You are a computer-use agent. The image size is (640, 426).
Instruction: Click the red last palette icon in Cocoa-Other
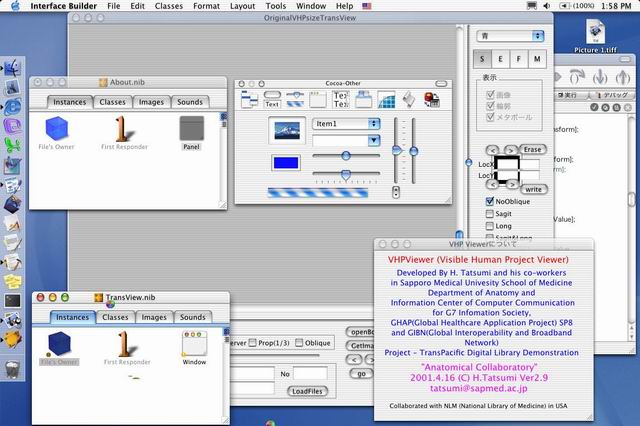[x=431, y=100]
